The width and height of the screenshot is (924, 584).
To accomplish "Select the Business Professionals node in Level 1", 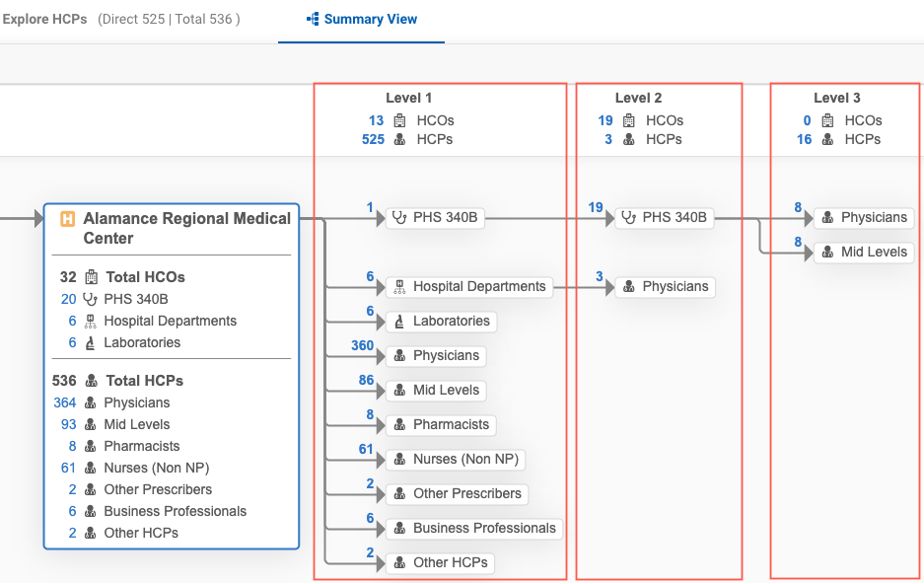I will (474, 529).
